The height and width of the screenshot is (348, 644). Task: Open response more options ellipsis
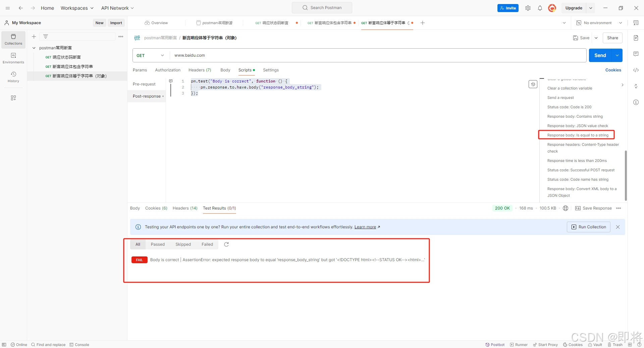pyautogui.click(x=619, y=208)
